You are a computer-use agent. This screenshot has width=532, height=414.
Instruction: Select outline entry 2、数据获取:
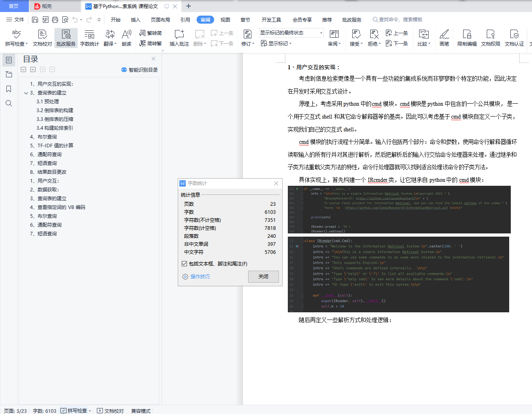coord(44,190)
